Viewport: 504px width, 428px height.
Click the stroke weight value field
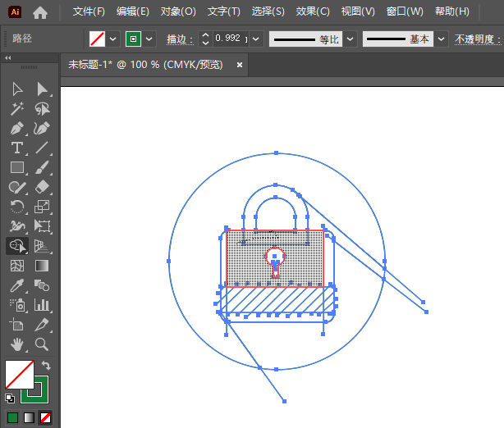tap(230, 39)
